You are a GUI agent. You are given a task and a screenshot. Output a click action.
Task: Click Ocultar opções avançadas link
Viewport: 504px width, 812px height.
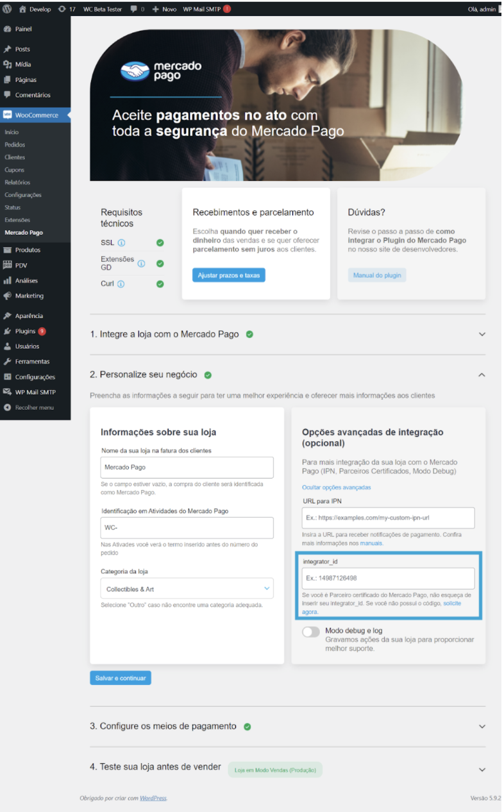pyautogui.click(x=336, y=487)
